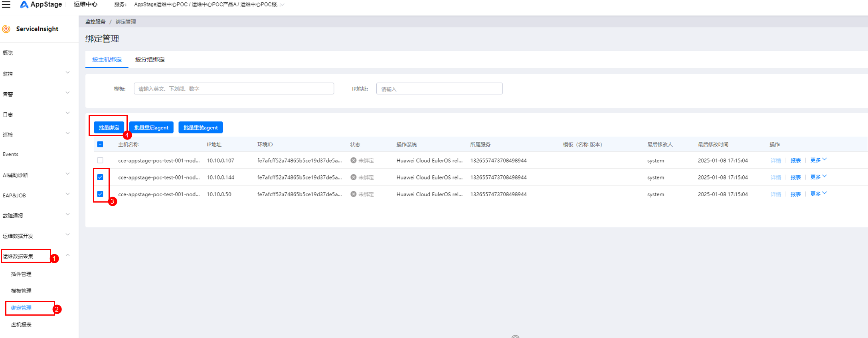Switch to the 按分组绑定 tab
Viewport: 868px width, 338px height.
[x=150, y=60]
